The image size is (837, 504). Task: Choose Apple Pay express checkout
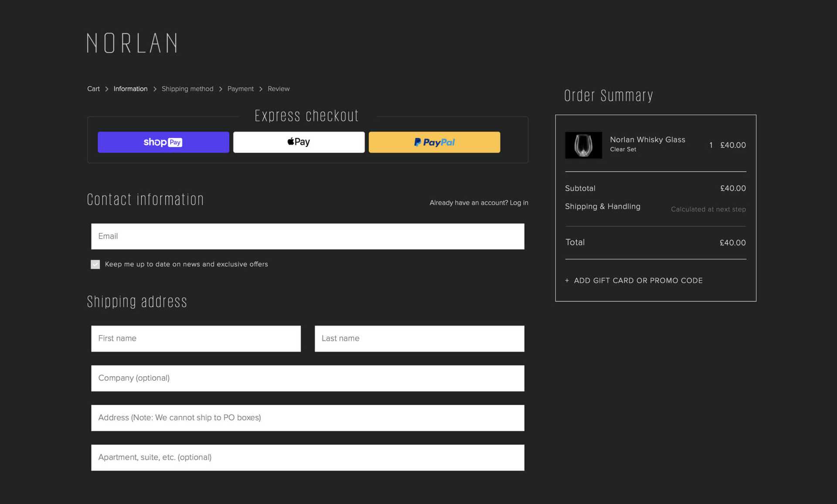coord(299,142)
